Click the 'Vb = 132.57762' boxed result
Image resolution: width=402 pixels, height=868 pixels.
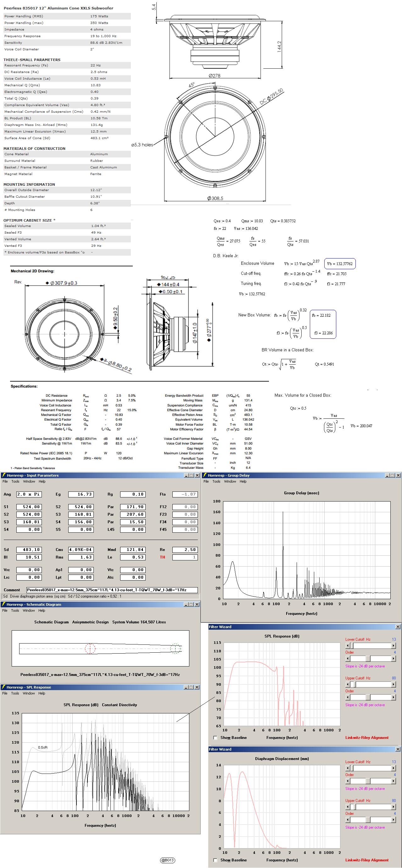pos(340,264)
